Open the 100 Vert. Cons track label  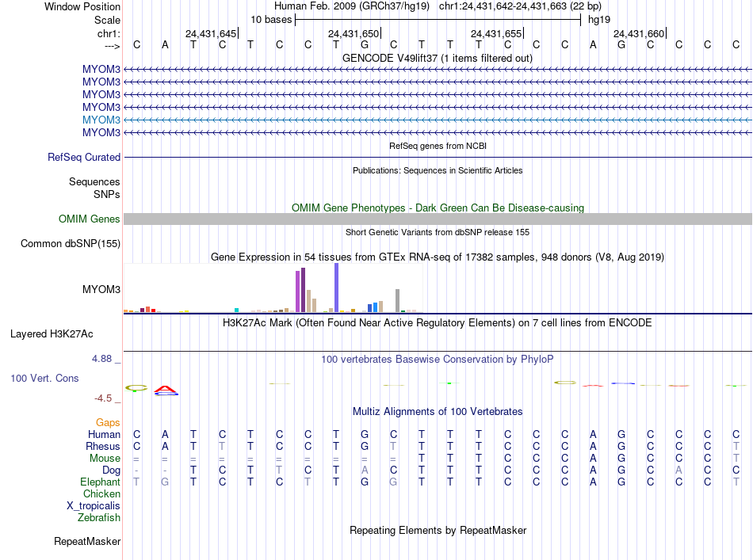tap(44, 378)
